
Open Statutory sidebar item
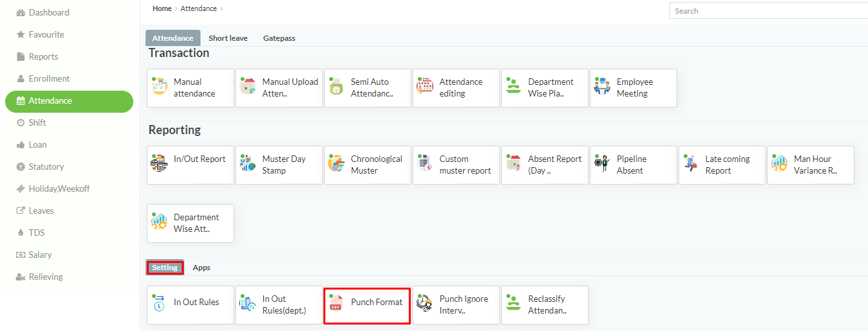[69, 166]
